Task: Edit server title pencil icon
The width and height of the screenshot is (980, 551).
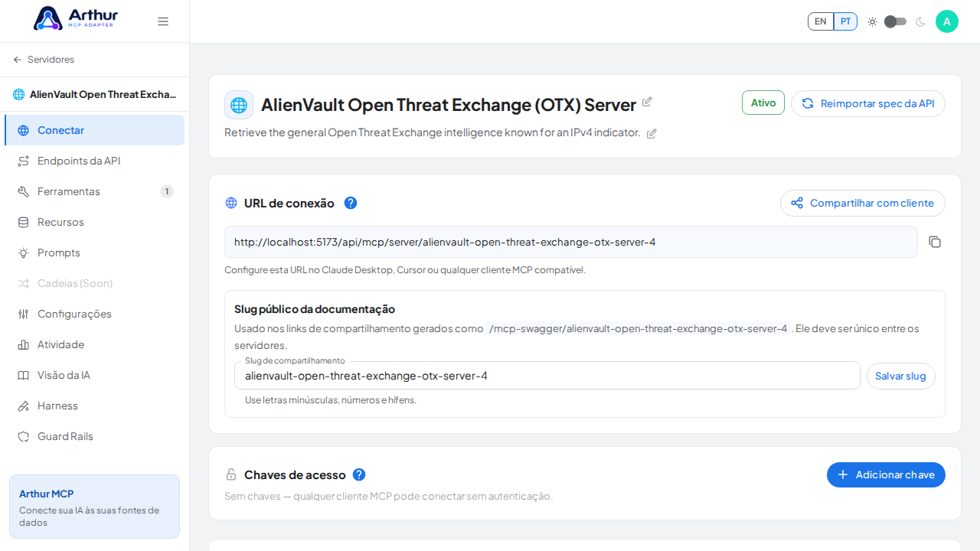Action: click(x=647, y=102)
